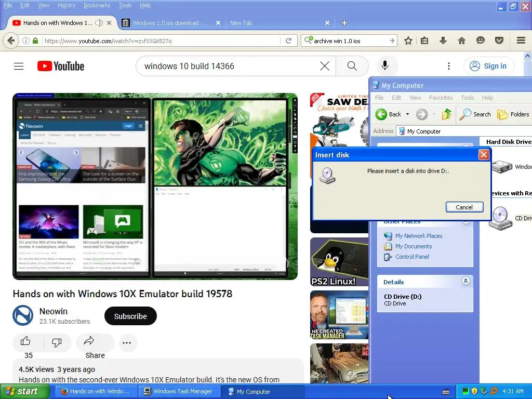Screen dimensions: 532x399
Task: Click the Firefox URL address field
Action: (x=161, y=41)
